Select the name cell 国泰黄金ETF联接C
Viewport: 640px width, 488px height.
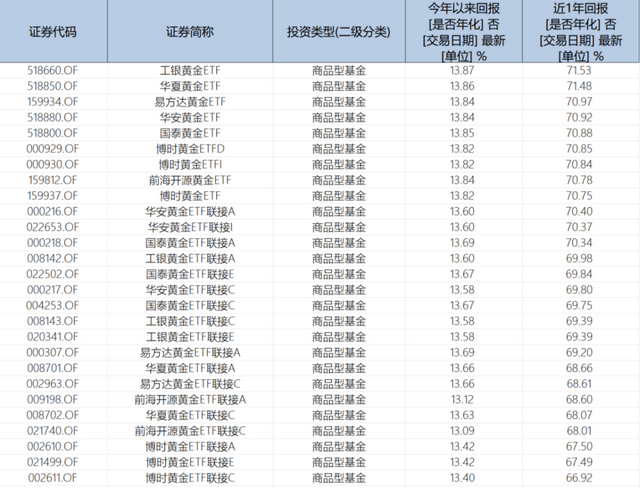[x=190, y=305]
